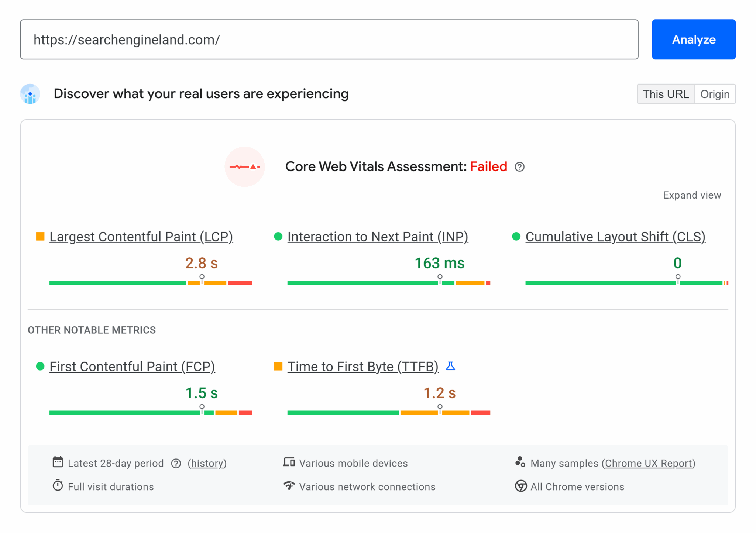Click the INP value 163 ms

click(440, 263)
